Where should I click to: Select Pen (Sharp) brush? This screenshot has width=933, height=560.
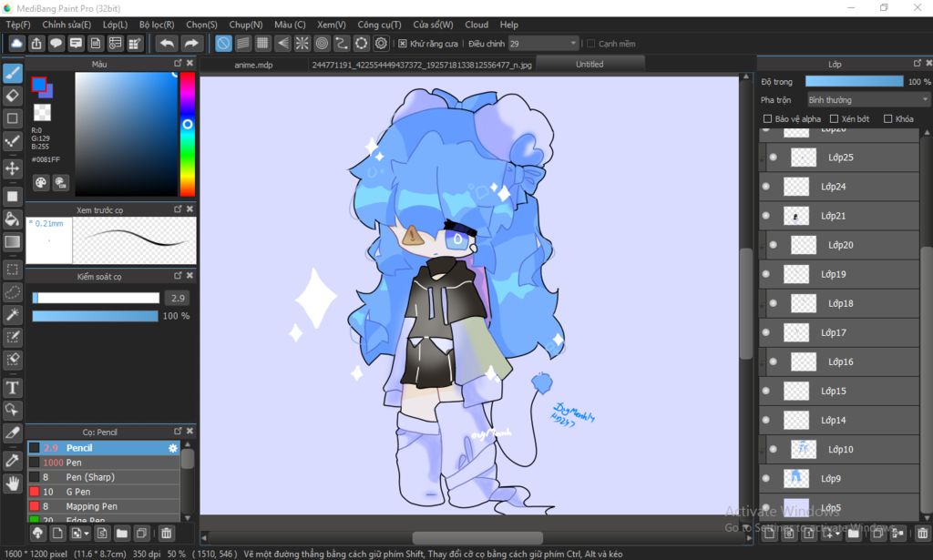coord(104,477)
